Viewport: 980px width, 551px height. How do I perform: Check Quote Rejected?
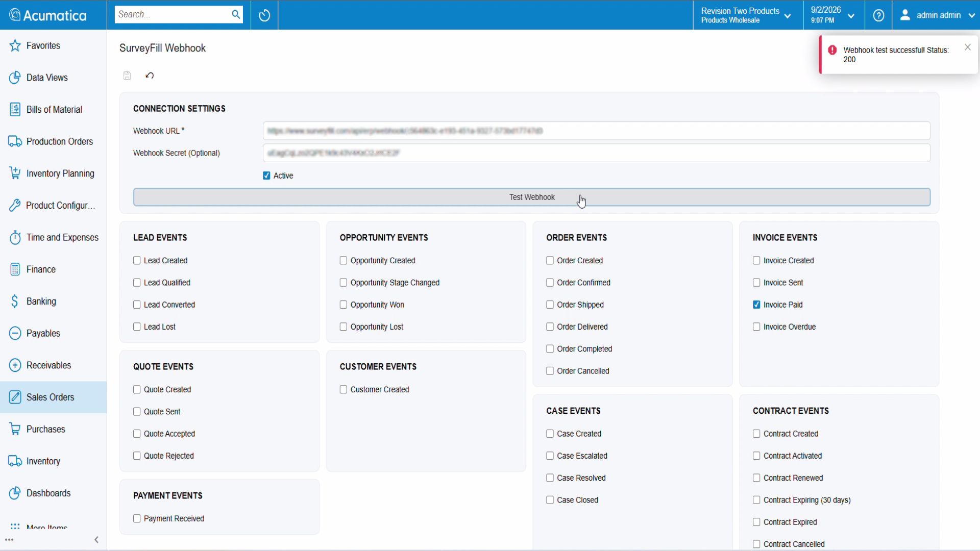pos(137,456)
